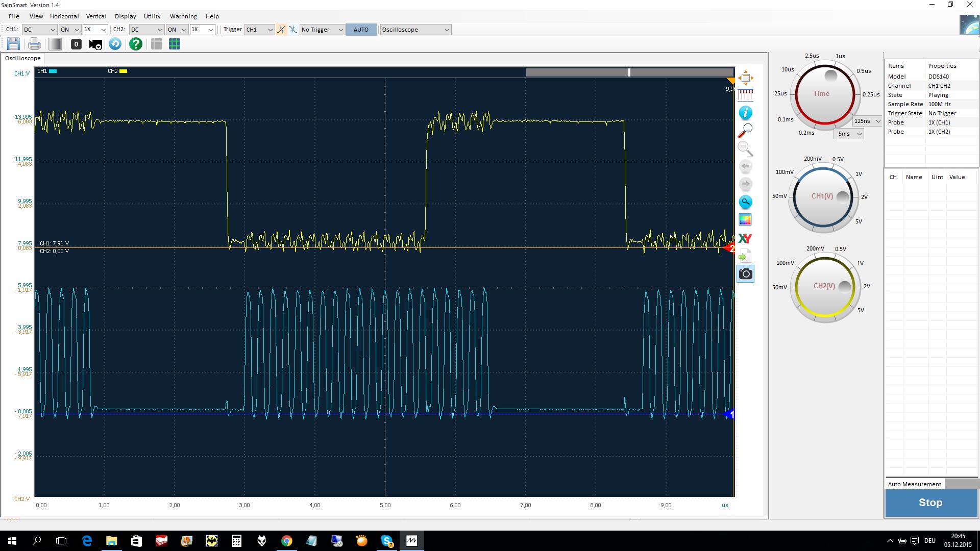Click the blue CH1 zero-level marker

[x=730, y=414]
